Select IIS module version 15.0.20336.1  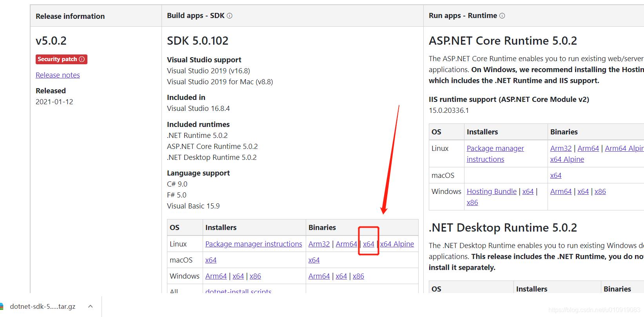pyautogui.click(x=449, y=110)
